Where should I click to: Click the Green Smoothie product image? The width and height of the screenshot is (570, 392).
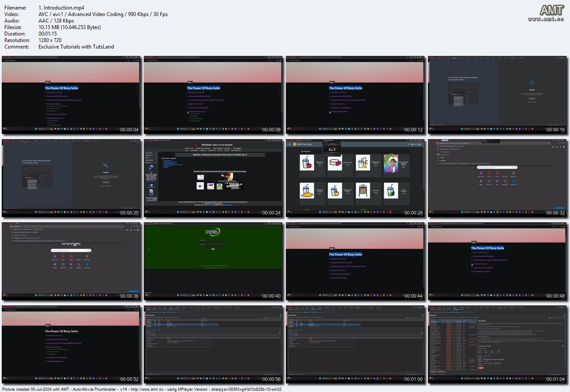(x=391, y=191)
